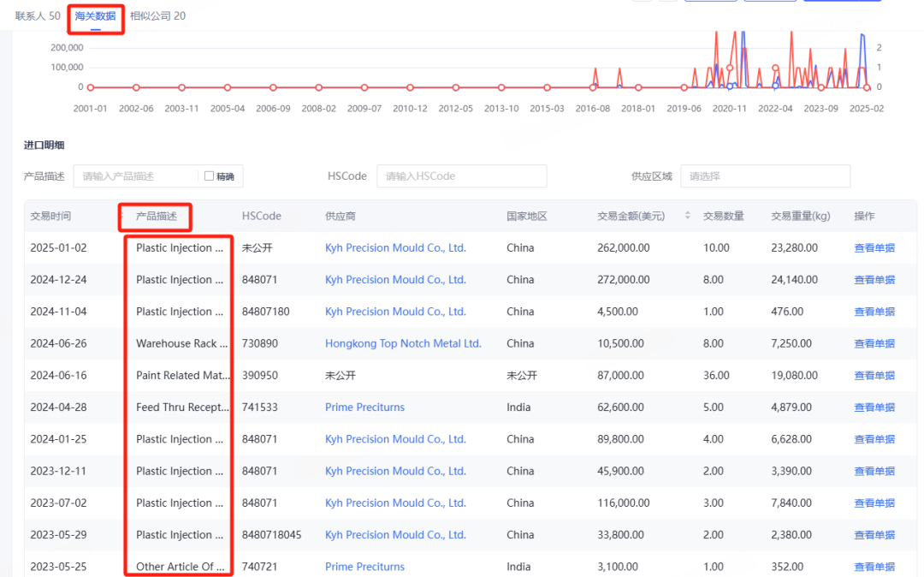Click 查看单据 for 2023-05-29 row
The image size is (924, 577).
pos(874,534)
